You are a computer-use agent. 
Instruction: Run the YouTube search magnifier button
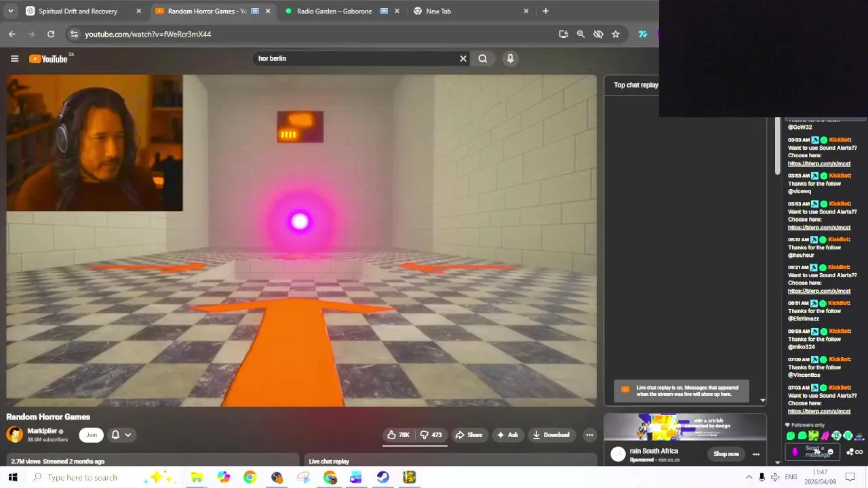tap(483, 58)
